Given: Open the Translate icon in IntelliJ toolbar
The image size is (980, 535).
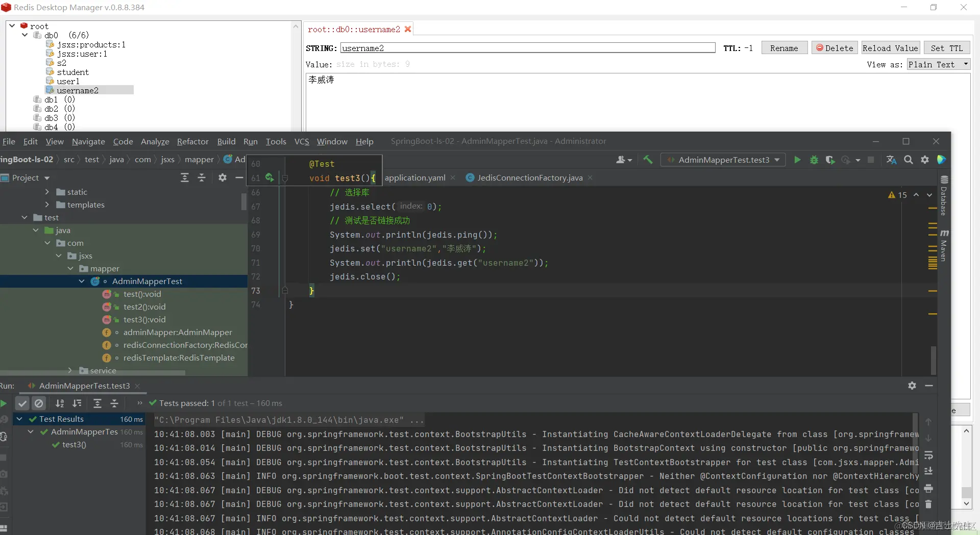Looking at the screenshot, I should pyautogui.click(x=891, y=160).
